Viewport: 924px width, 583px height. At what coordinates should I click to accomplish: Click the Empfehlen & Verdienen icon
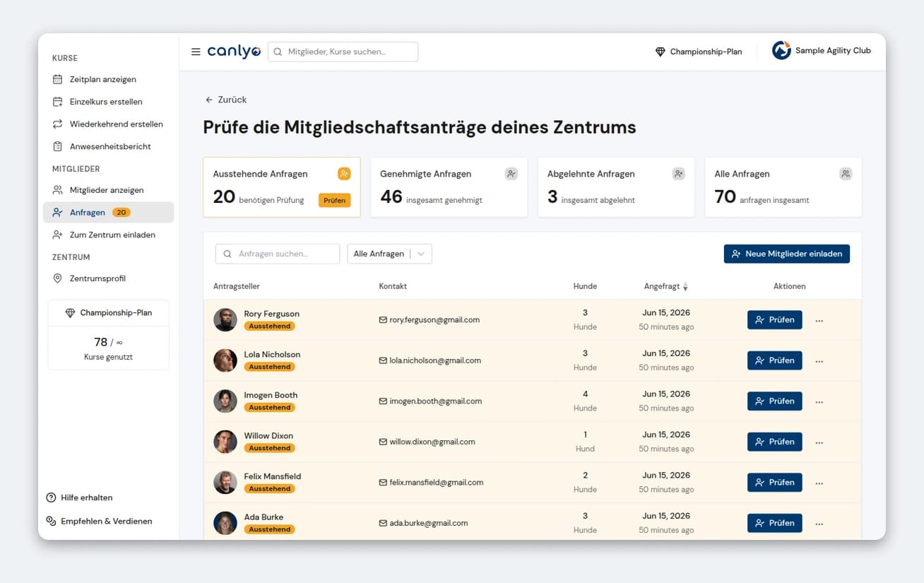tap(51, 521)
